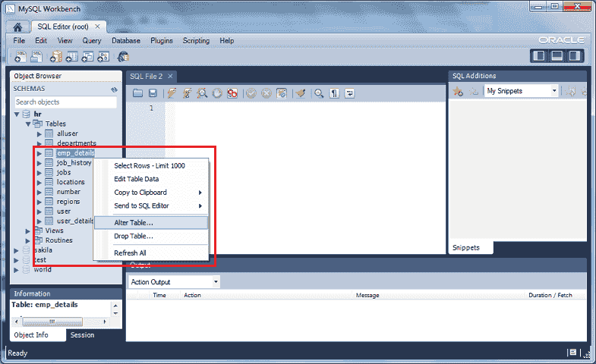Screen dimensions: 596x364
Task: Toggle the bottom output panel
Action: click(557, 56)
